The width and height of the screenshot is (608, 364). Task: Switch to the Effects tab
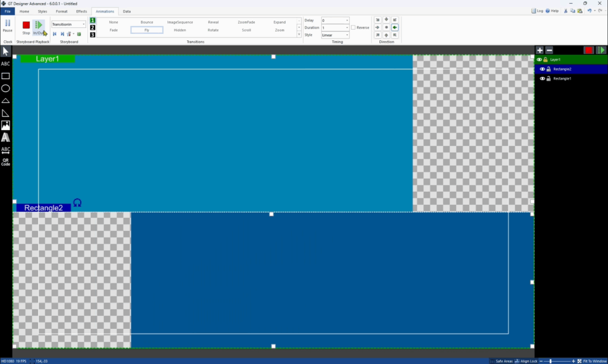pos(81,11)
